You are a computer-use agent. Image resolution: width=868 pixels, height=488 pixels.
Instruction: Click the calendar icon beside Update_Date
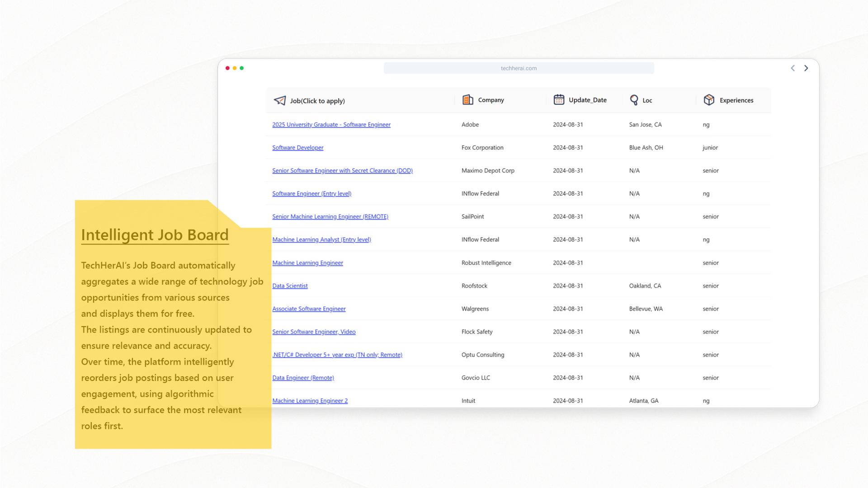pyautogui.click(x=559, y=99)
